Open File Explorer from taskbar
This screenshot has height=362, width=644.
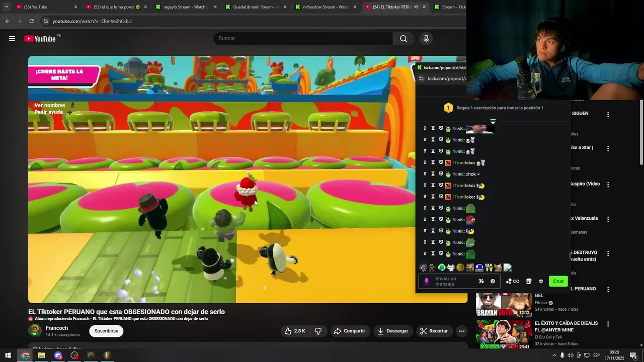tap(41, 355)
